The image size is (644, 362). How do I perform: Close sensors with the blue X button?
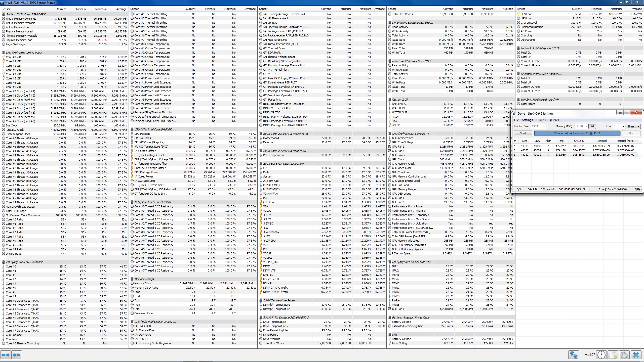click(636, 355)
